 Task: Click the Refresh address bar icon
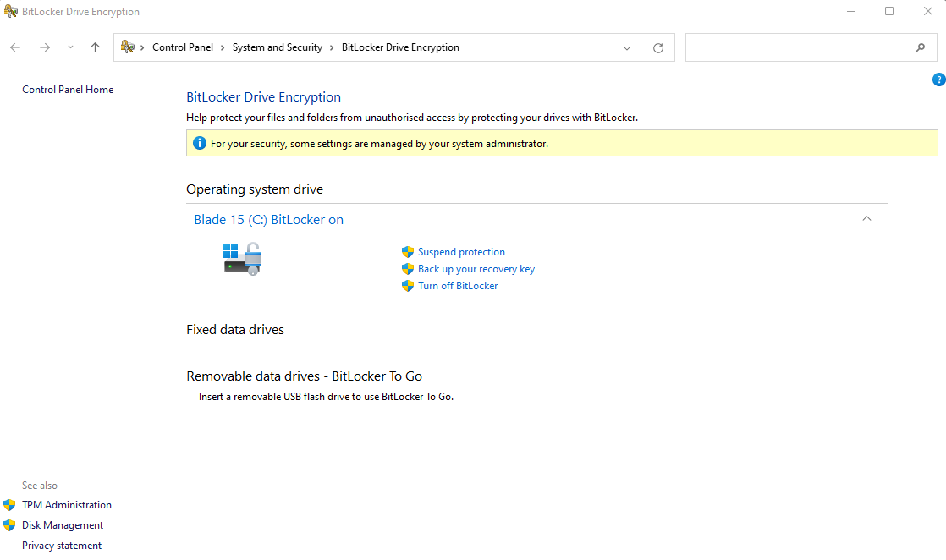click(x=658, y=47)
